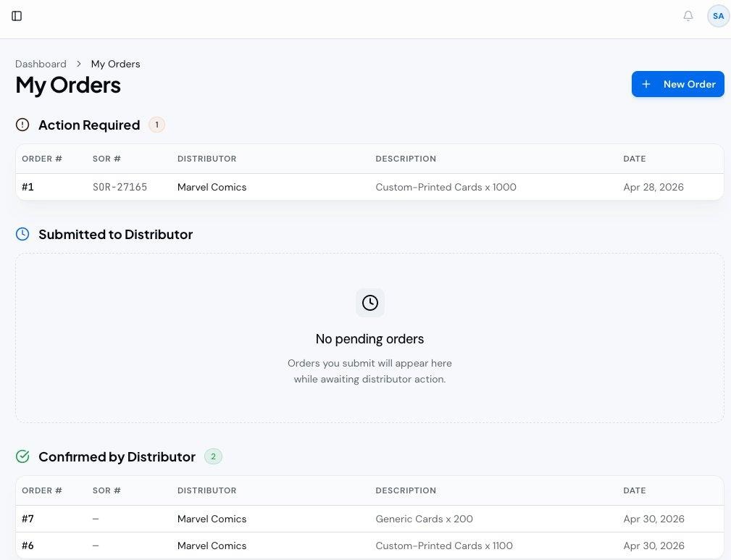
Task: Click the Apr 28, 2026 date
Action: 653,187
